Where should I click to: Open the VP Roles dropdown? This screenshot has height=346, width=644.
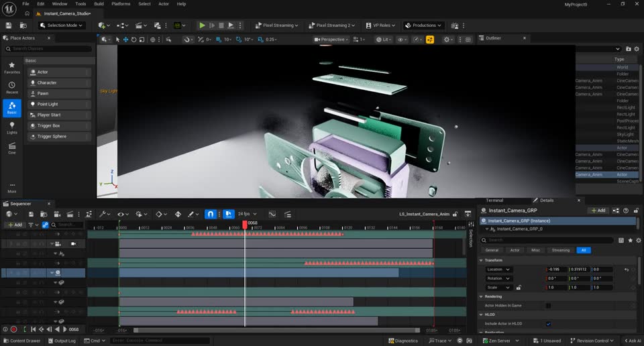point(380,25)
